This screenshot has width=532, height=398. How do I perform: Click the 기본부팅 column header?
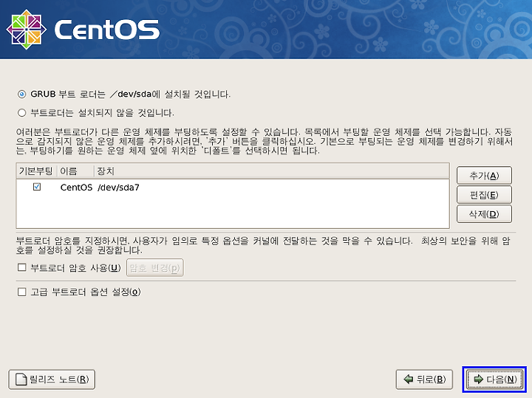click(x=36, y=171)
